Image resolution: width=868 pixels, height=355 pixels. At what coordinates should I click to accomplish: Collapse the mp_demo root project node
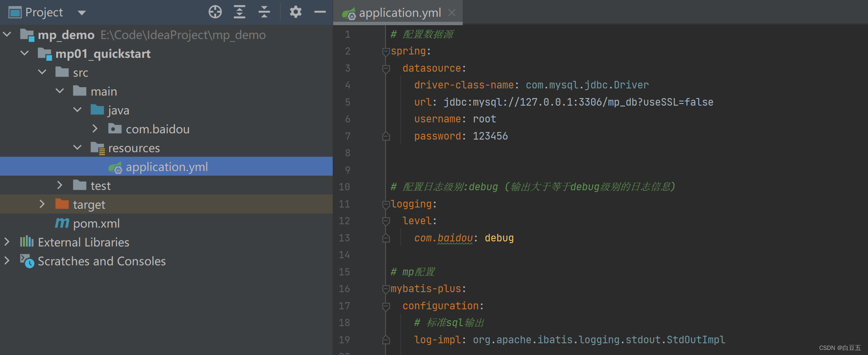click(x=7, y=34)
